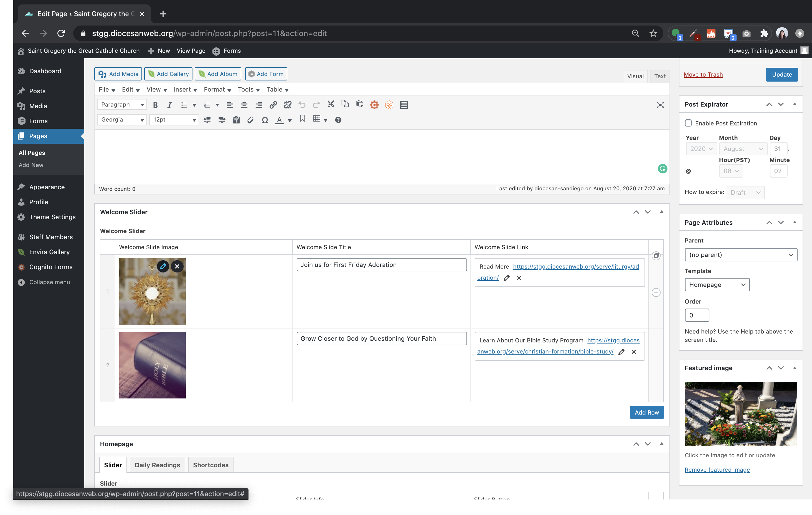Switch to the Daily Readings tab

(157, 465)
